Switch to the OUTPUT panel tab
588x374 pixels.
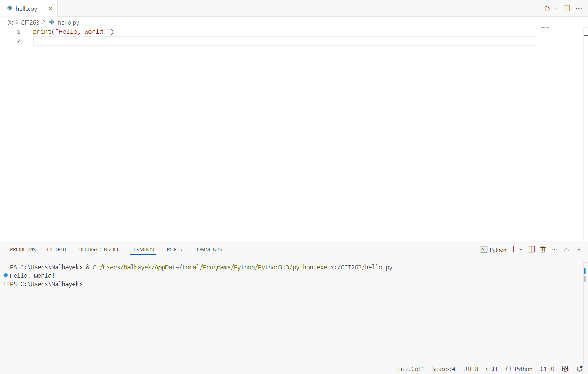(x=57, y=249)
